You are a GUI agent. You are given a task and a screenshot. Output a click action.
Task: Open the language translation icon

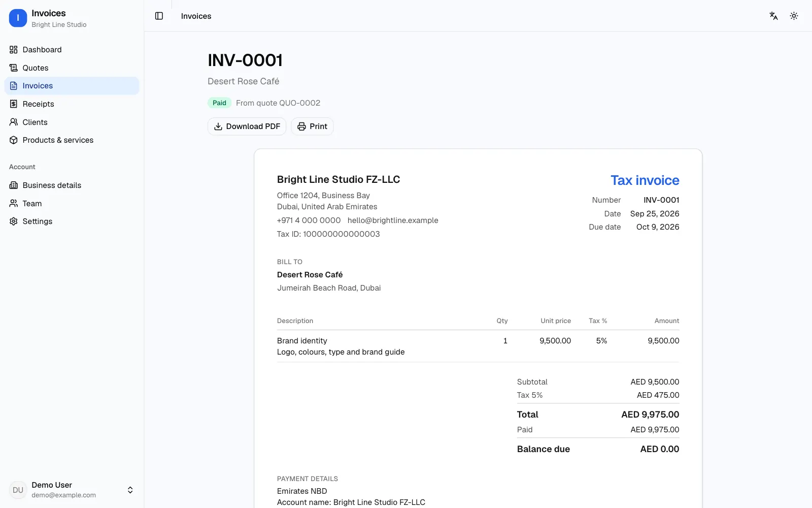point(773,16)
